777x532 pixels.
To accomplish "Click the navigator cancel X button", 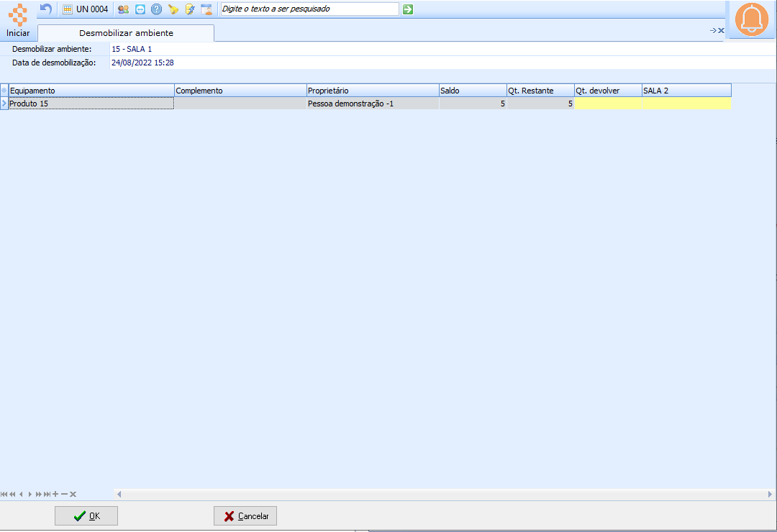I will click(73, 495).
